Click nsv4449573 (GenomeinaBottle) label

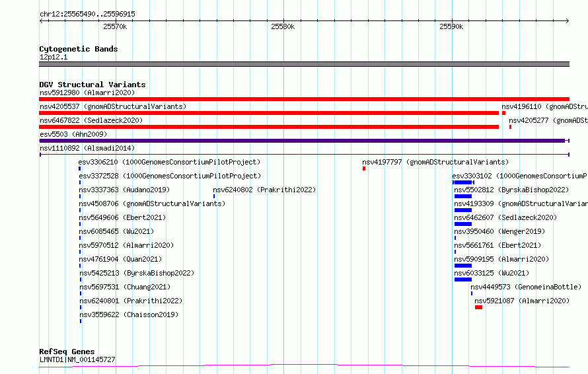526,287
